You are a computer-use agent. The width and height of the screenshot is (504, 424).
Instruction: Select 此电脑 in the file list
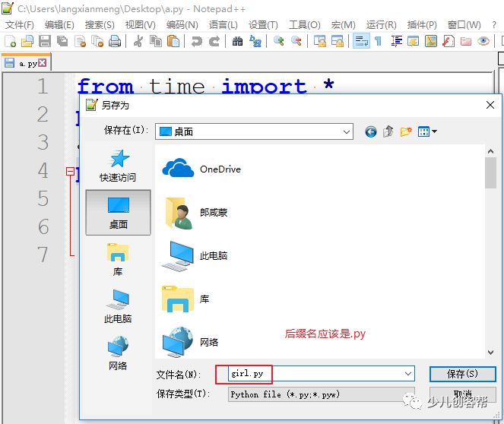tap(195, 256)
